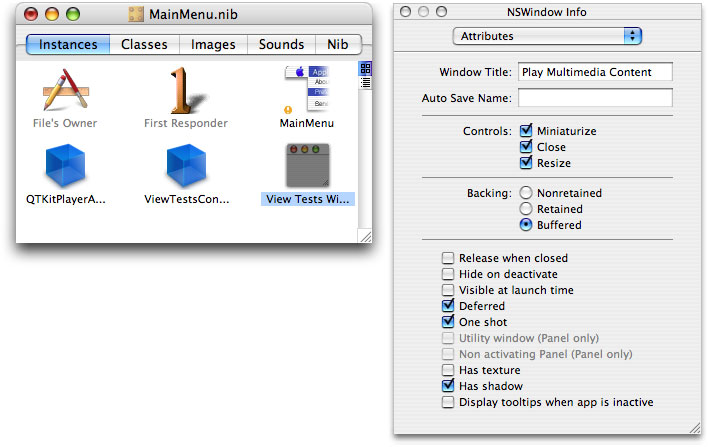Click the MainMenu.nib green zoom button

pos(73,14)
